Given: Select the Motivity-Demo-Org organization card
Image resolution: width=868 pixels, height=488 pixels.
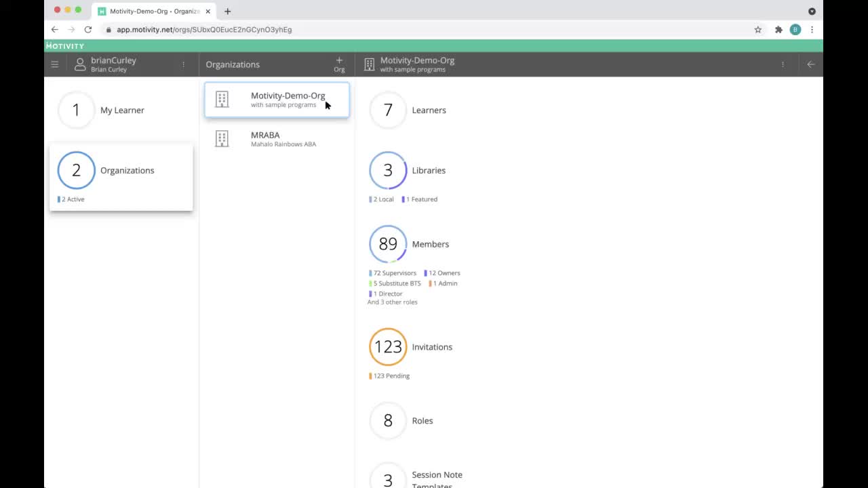Looking at the screenshot, I should [277, 100].
